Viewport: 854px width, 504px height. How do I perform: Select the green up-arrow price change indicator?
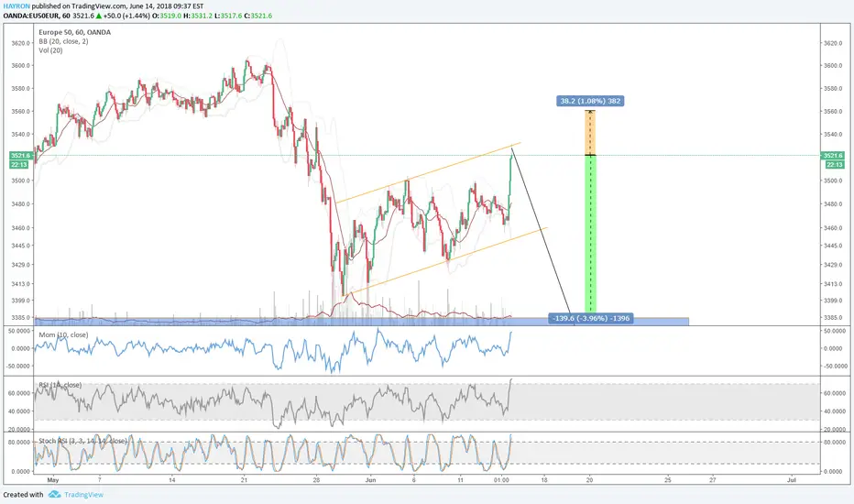pos(100,16)
